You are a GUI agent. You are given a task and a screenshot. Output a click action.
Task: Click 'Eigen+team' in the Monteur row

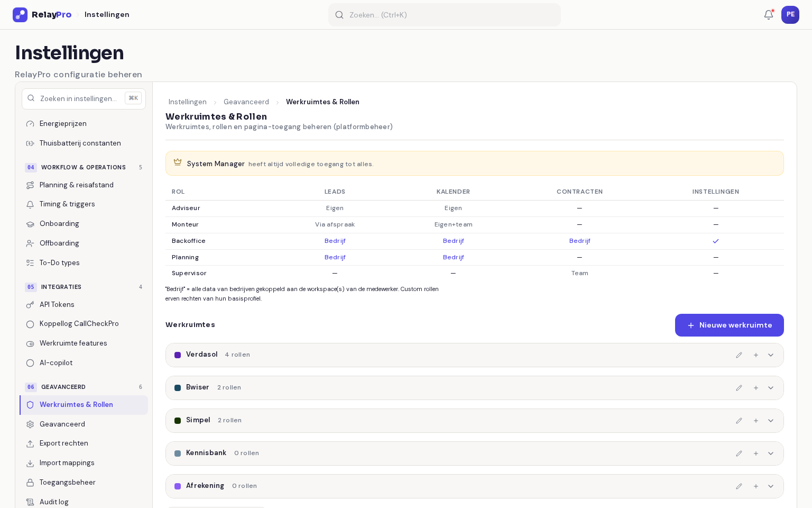pos(453,225)
